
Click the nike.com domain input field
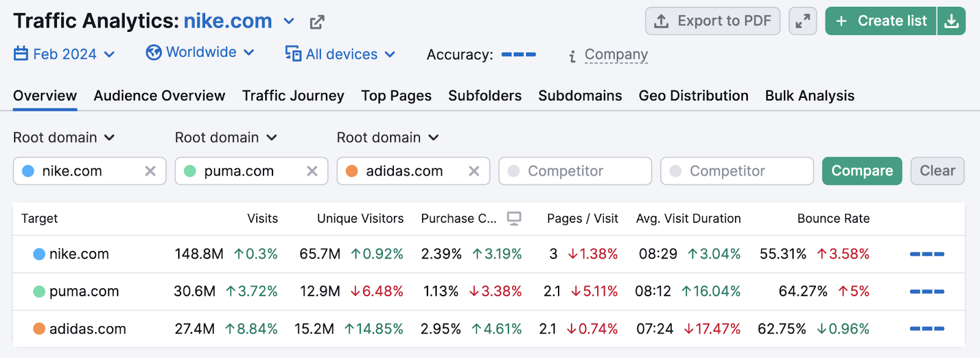[89, 171]
